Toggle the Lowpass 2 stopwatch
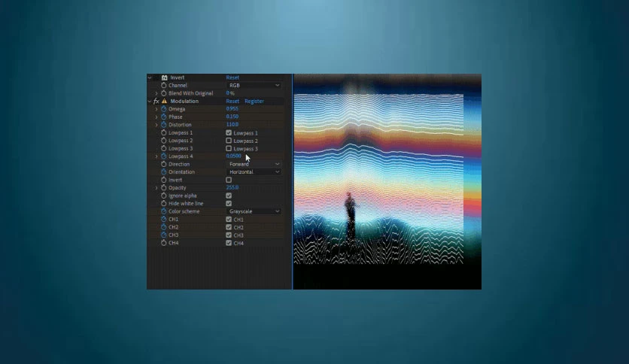Image resolution: width=629 pixels, height=364 pixels. point(164,141)
